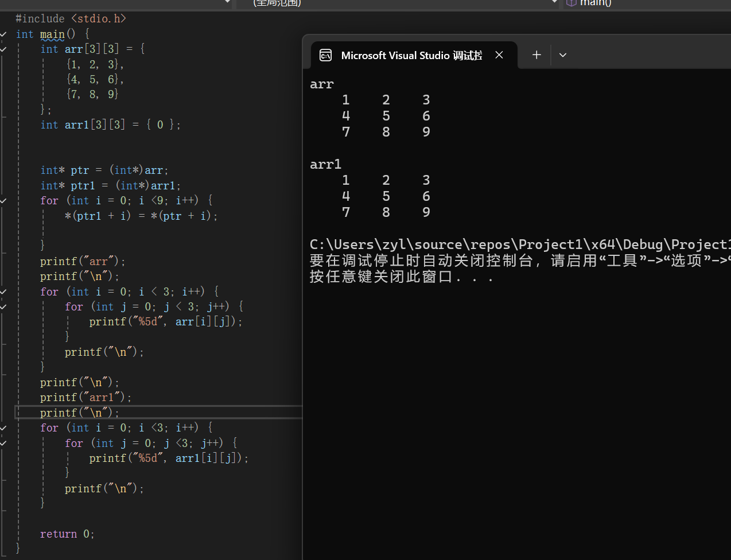Click the 'int* ptr1 = (int*)arr1;' line
The width and height of the screenshot is (731, 560).
(110, 186)
